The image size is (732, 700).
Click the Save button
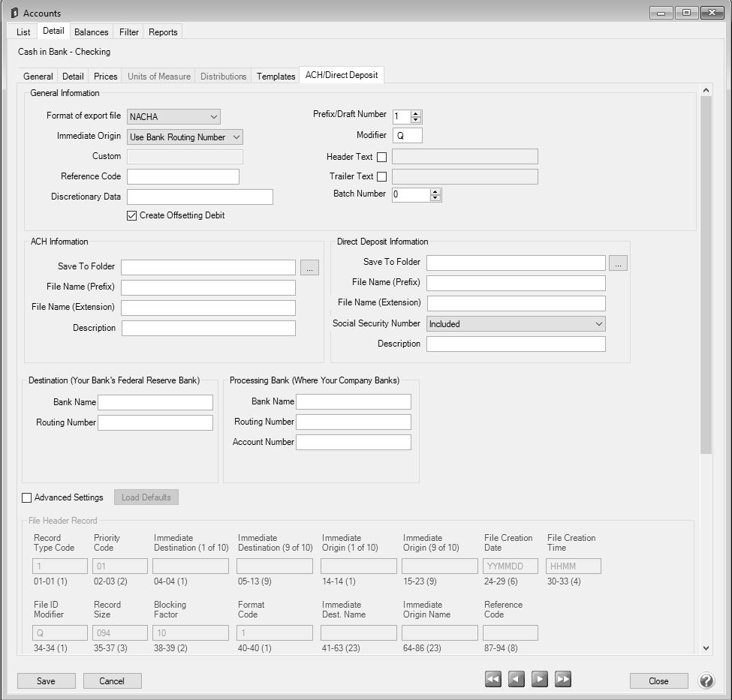(47, 681)
